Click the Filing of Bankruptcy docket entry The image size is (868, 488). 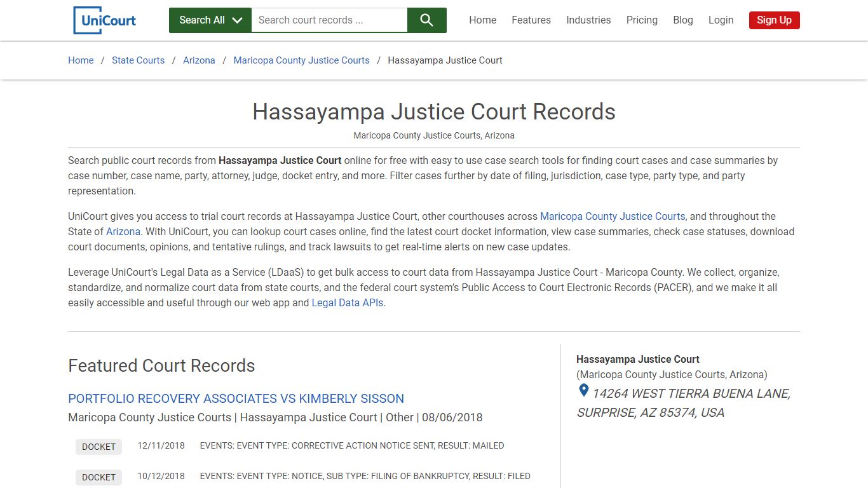coord(365,477)
